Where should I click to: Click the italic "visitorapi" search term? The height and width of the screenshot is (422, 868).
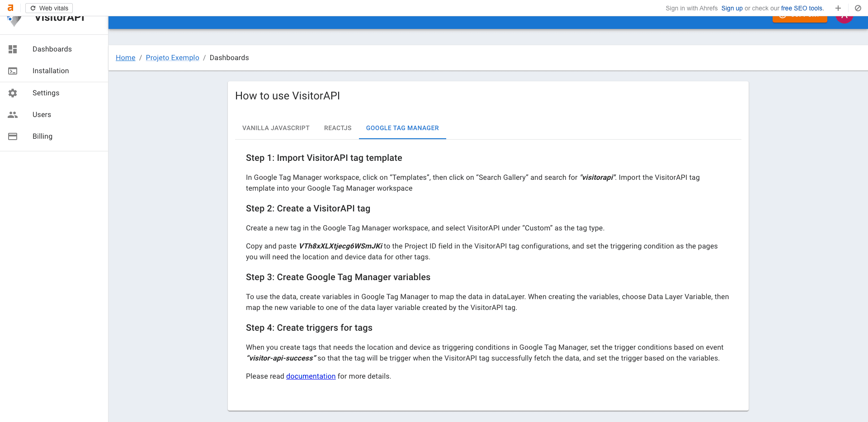pyautogui.click(x=598, y=178)
